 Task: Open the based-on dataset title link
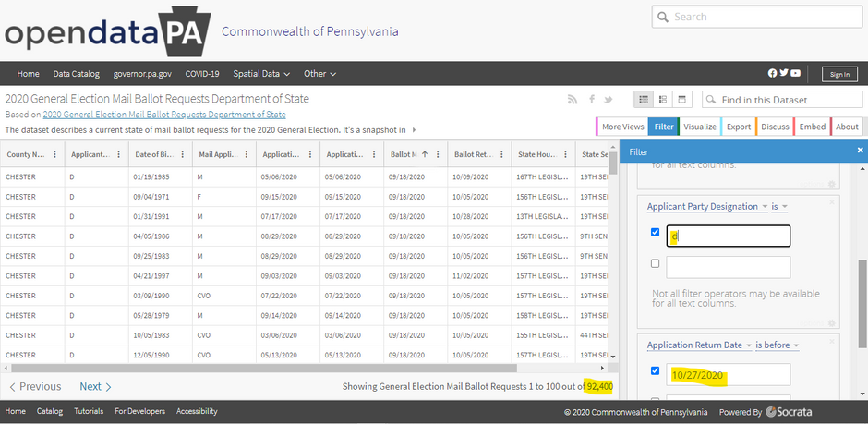point(164,115)
